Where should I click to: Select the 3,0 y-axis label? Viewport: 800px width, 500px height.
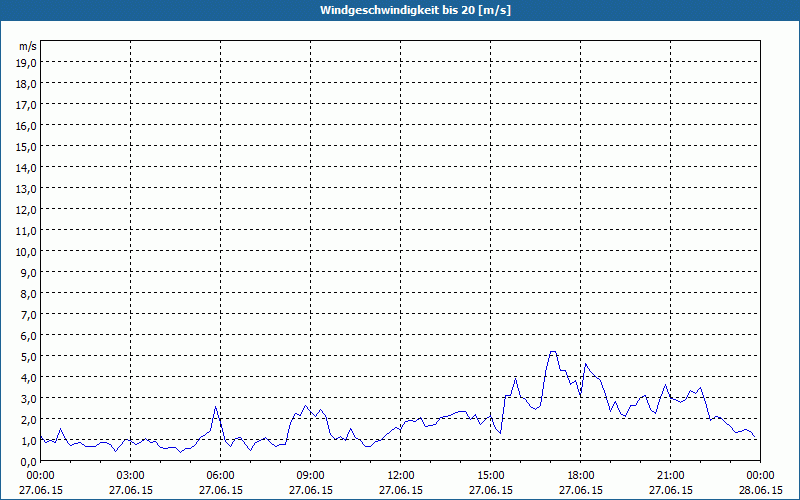(x=30, y=399)
